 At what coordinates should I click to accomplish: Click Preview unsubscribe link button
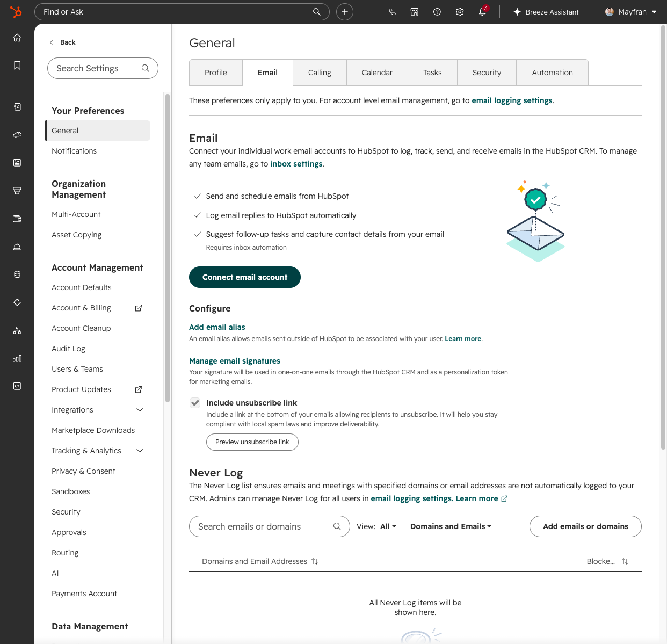[x=252, y=442]
